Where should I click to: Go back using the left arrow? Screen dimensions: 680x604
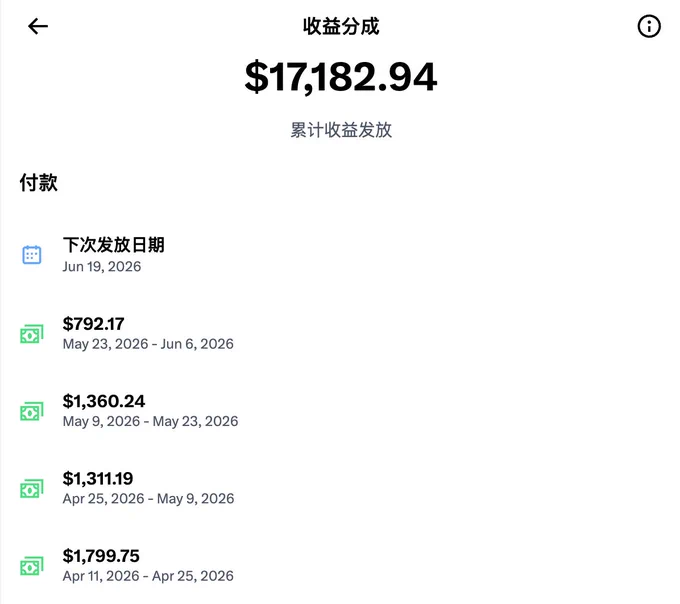tap(38, 26)
